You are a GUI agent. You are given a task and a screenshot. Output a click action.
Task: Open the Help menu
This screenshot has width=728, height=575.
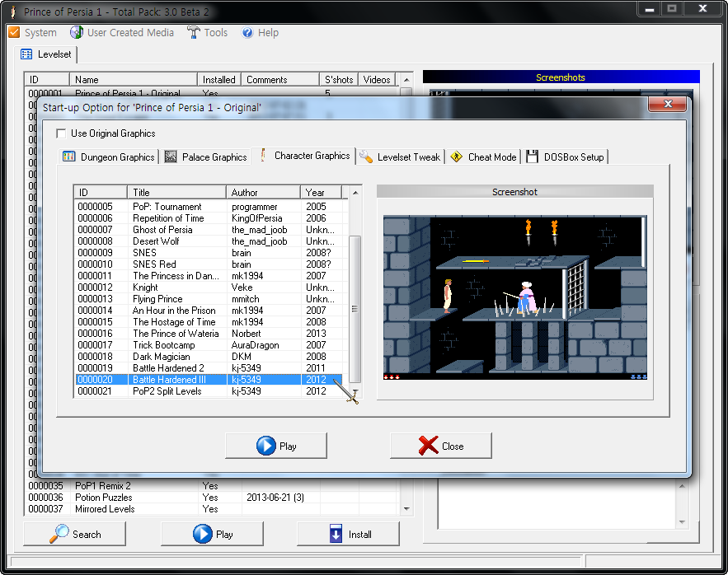260,32
